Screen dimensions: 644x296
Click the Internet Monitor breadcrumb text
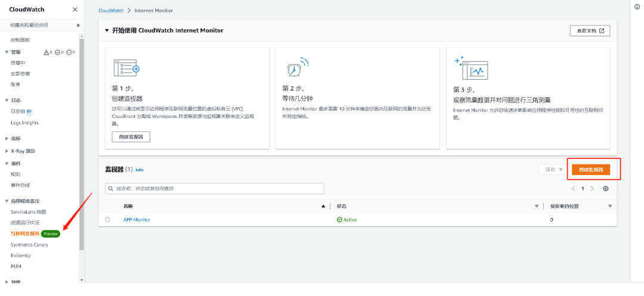tap(154, 10)
